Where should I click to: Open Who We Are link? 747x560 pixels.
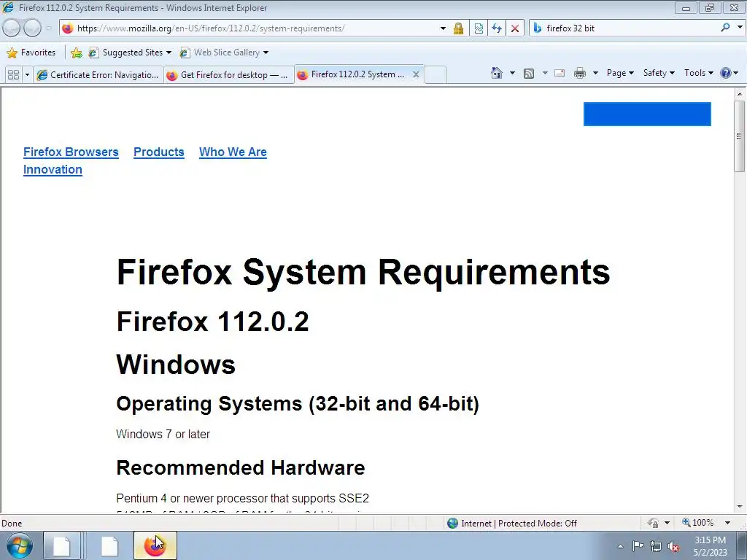coord(233,152)
